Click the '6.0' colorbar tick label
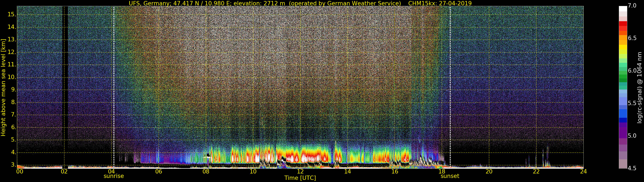Image resolution: width=644 pixels, height=182 pixels. pos(632,71)
